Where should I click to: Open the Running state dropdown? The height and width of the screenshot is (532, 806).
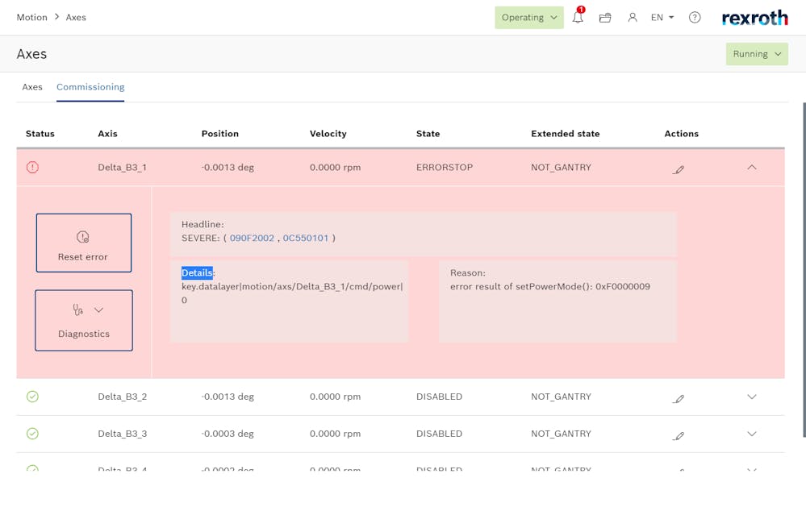[756, 54]
